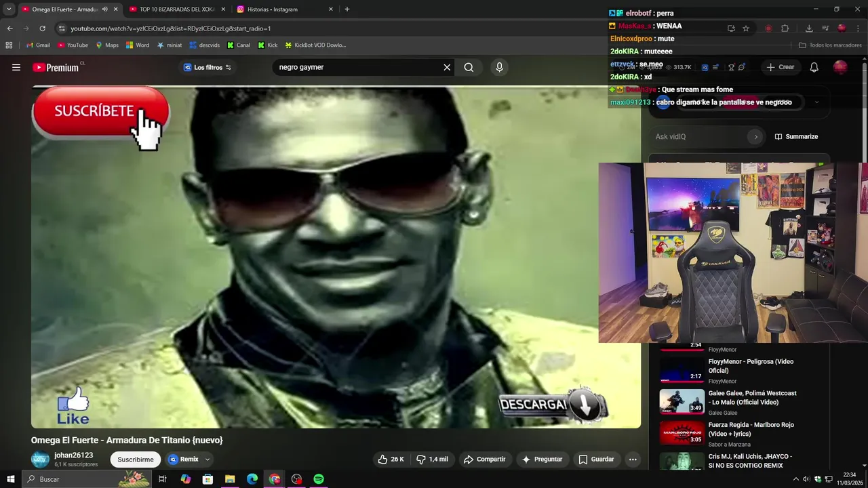
Task: Open YouTube account avatar menu
Action: [x=840, y=67]
